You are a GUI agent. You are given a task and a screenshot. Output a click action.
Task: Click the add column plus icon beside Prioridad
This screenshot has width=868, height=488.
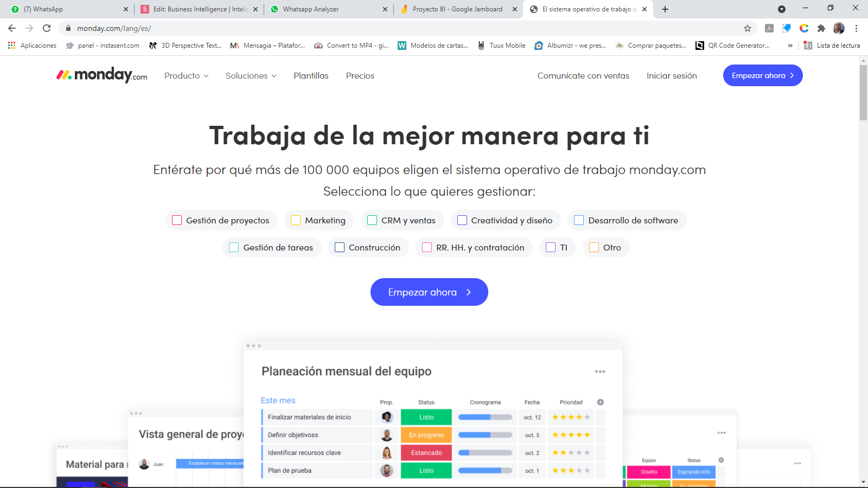pyautogui.click(x=601, y=402)
